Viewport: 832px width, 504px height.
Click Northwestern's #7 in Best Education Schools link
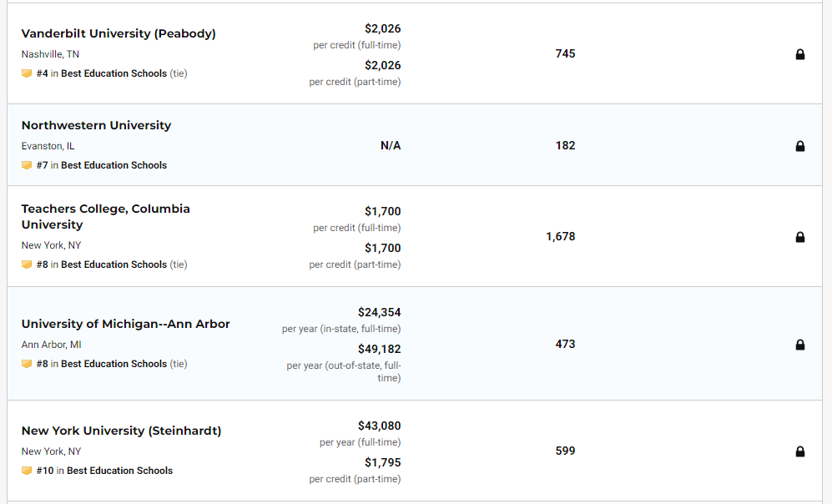click(x=102, y=165)
